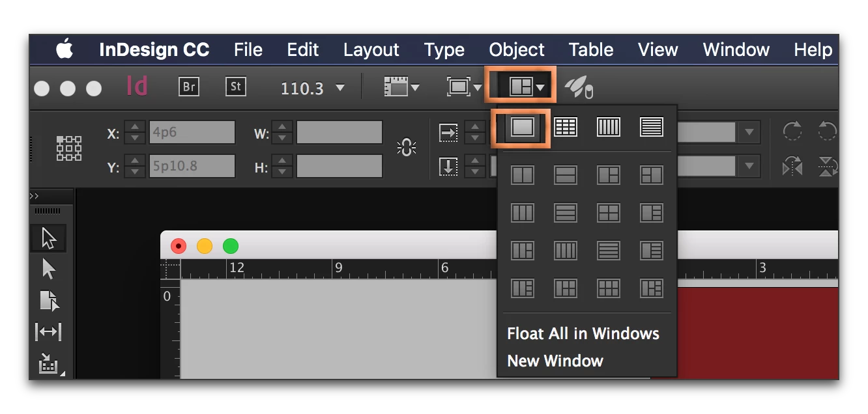Open Adobe Bridge via Br icon
This screenshot has height=414, width=868.
[x=188, y=87]
